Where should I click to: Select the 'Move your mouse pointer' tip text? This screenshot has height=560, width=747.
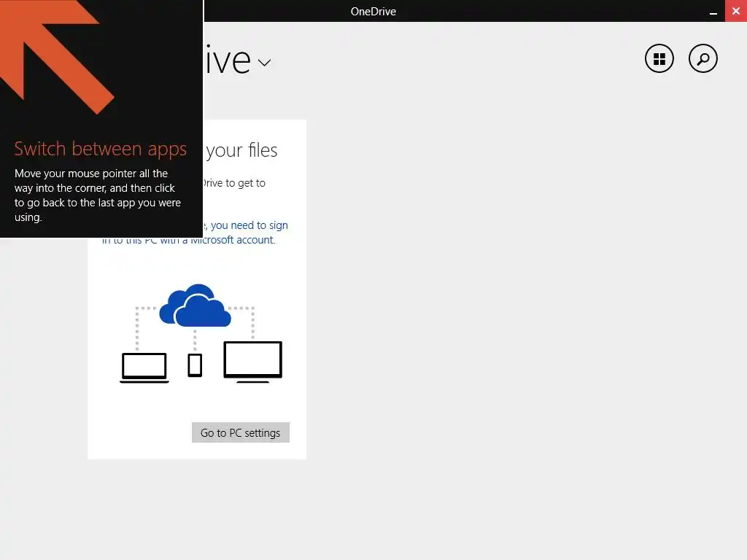(x=97, y=195)
